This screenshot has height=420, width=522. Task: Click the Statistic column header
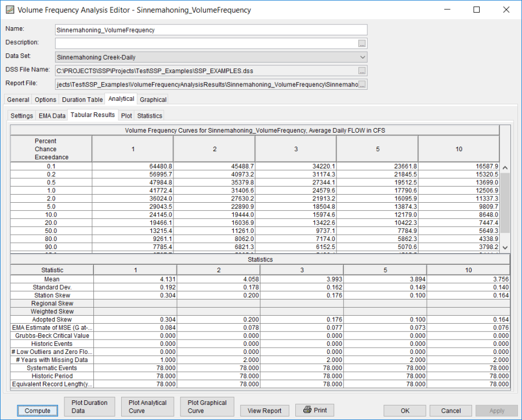pyautogui.click(x=52, y=270)
